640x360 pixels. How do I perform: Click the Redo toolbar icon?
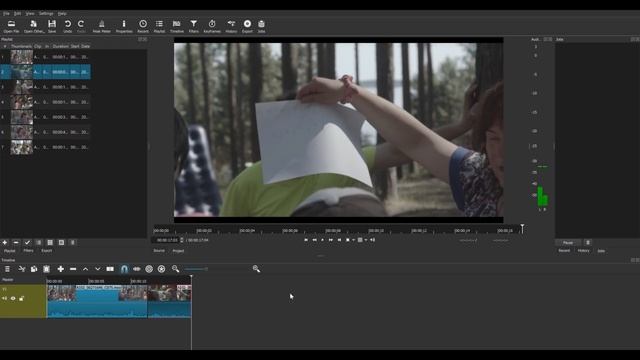pyautogui.click(x=81, y=27)
